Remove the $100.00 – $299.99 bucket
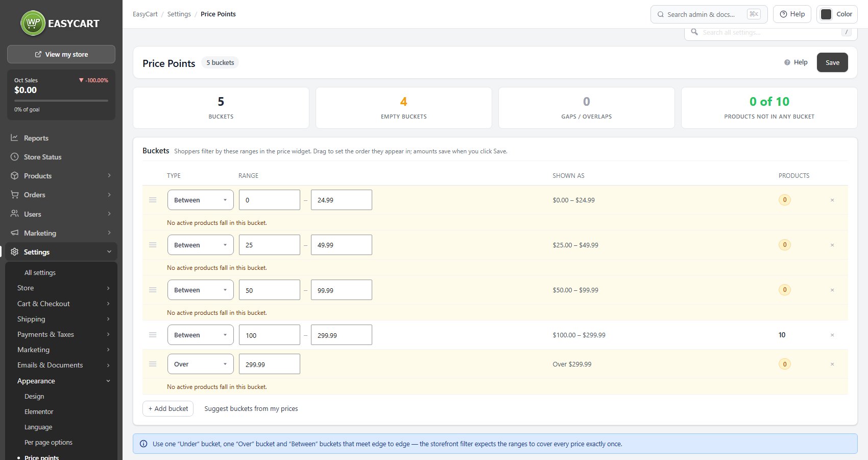Screen dimensions: 868x460 pos(832,335)
